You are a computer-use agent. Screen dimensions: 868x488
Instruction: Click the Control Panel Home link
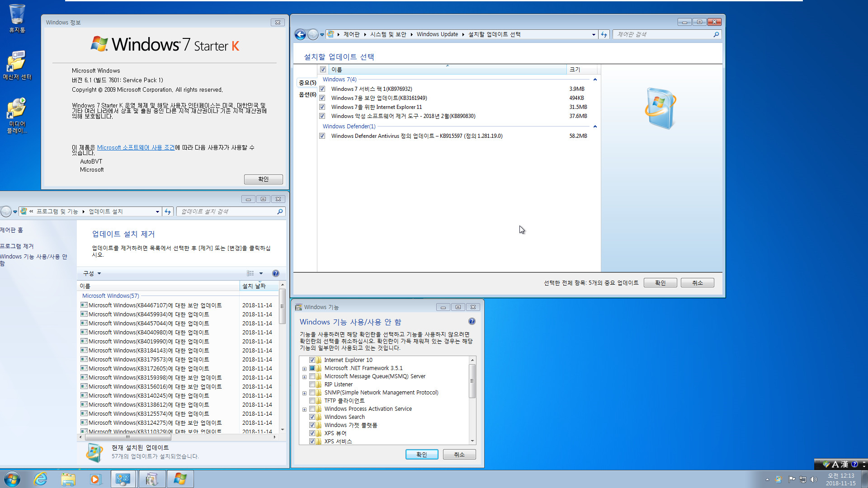(11, 230)
